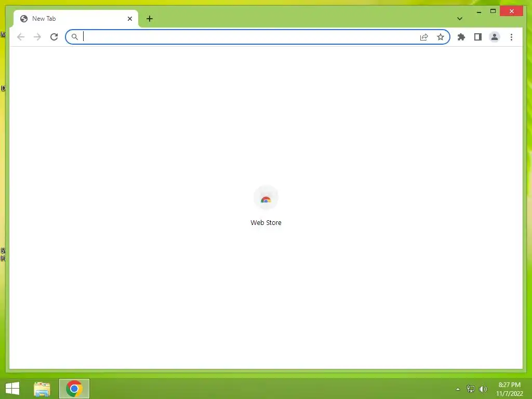Close the Chrome window
Viewport: 532px width, 399px height.
(x=511, y=11)
